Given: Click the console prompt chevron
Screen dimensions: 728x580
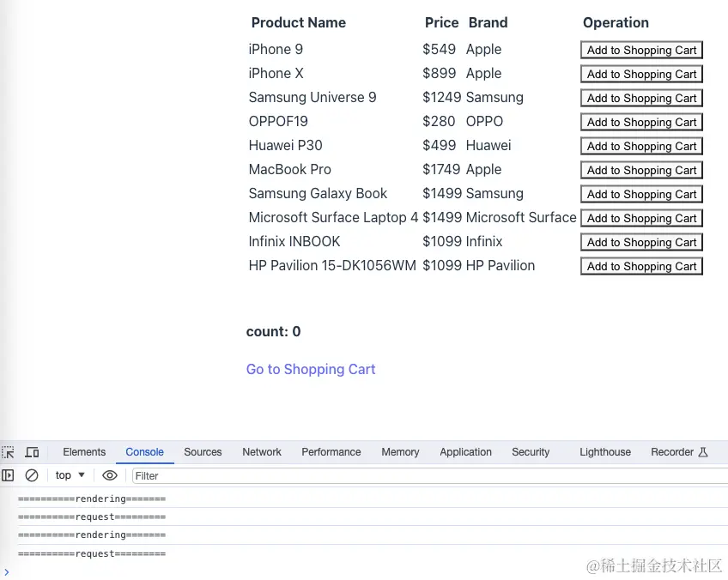Looking at the screenshot, I should [7, 572].
